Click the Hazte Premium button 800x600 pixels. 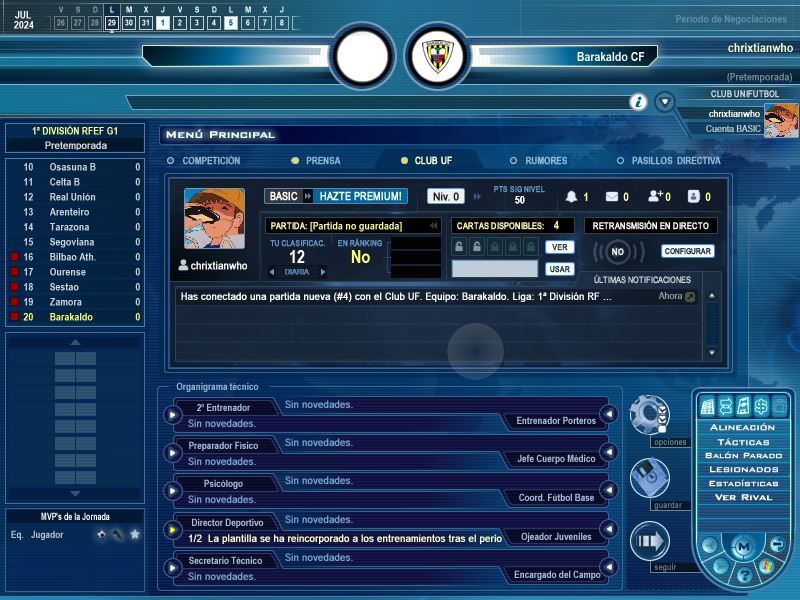tap(361, 196)
